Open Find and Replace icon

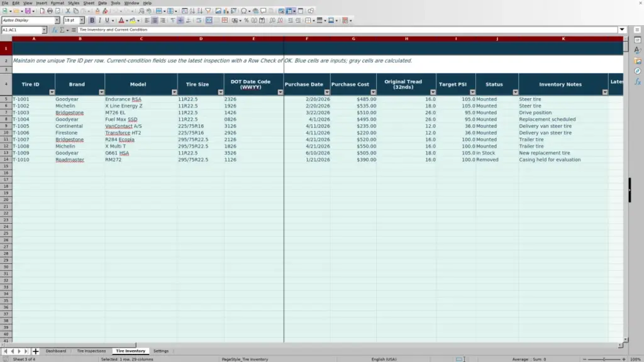point(142,11)
